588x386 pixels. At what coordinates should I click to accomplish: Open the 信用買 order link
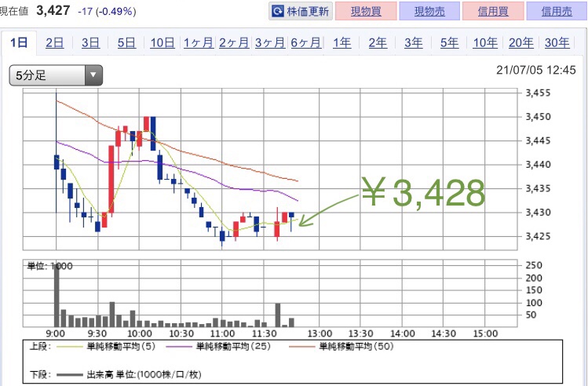click(x=493, y=11)
